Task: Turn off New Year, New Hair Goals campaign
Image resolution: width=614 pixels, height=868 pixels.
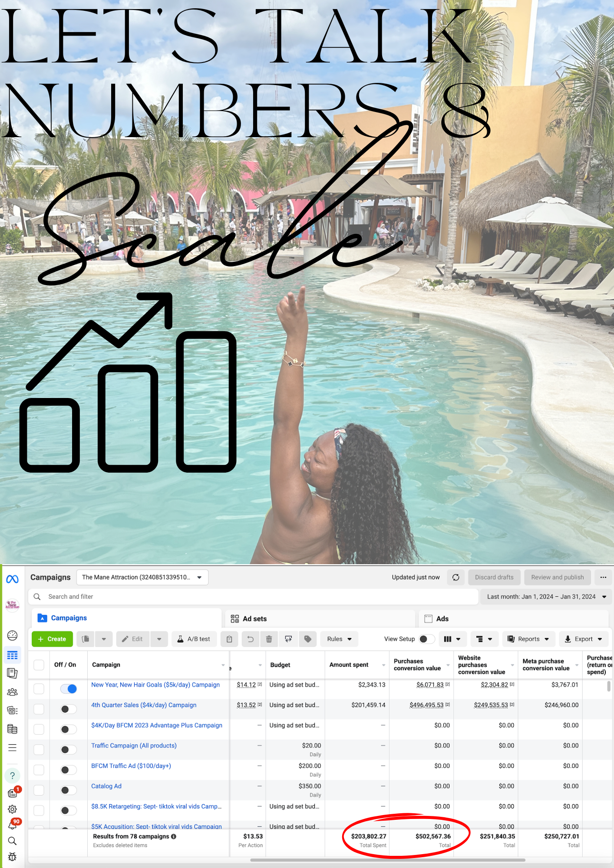Action: coord(69,689)
